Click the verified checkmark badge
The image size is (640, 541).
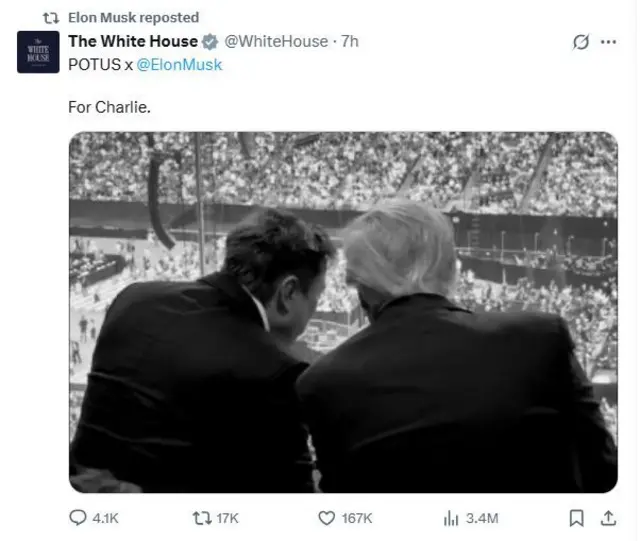tap(210, 42)
